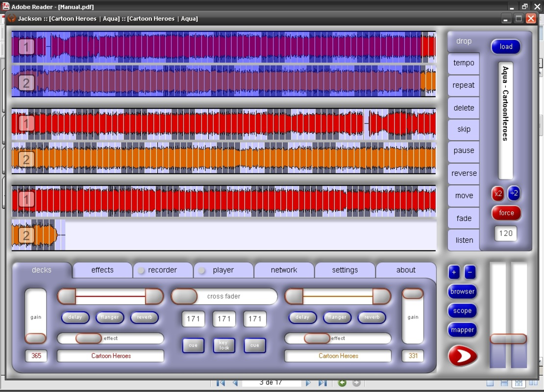This screenshot has width=544, height=392.
Task: Select the move mode tab
Action: pyautogui.click(x=464, y=196)
